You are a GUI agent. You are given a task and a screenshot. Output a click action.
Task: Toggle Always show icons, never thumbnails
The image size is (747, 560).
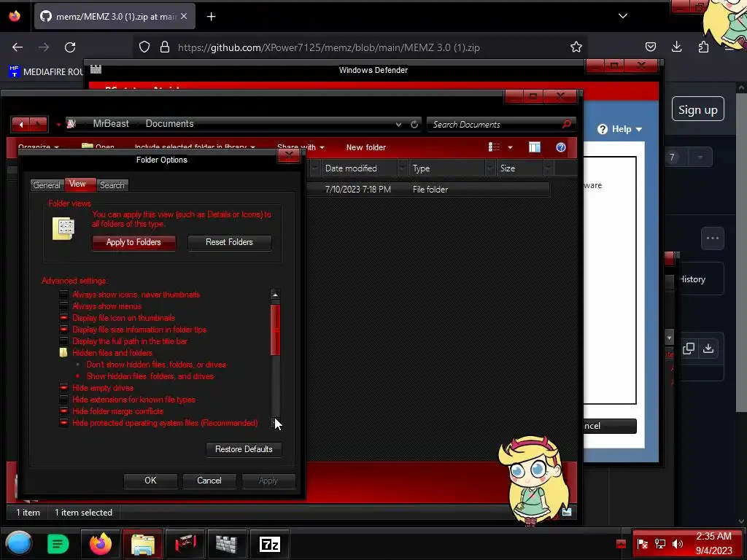64,295
